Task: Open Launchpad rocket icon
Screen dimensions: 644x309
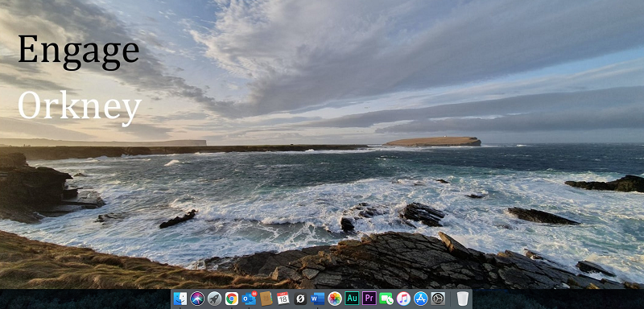Action: click(x=214, y=299)
